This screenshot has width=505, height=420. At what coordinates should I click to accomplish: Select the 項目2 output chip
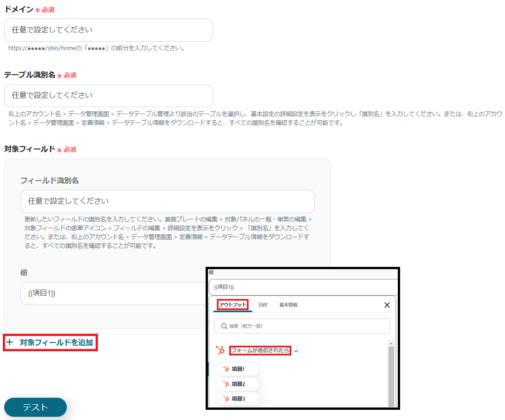click(238, 384)
